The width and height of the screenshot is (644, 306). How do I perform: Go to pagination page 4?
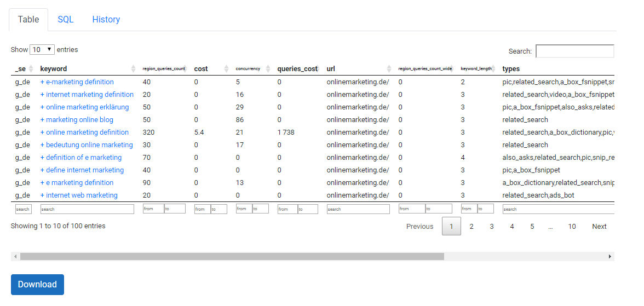pyautogui.click(x=511, y=226)
